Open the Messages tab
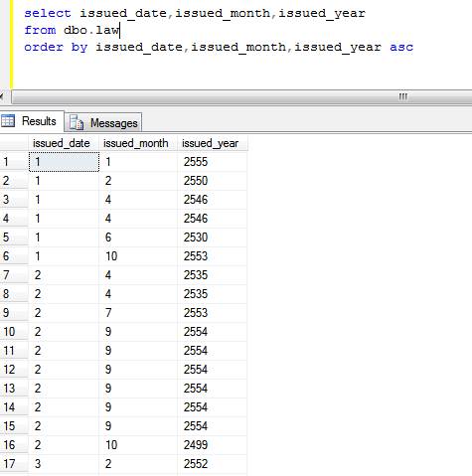Image resolution: width=472 pixels, height=476 pixels. [x=103, y=123]
